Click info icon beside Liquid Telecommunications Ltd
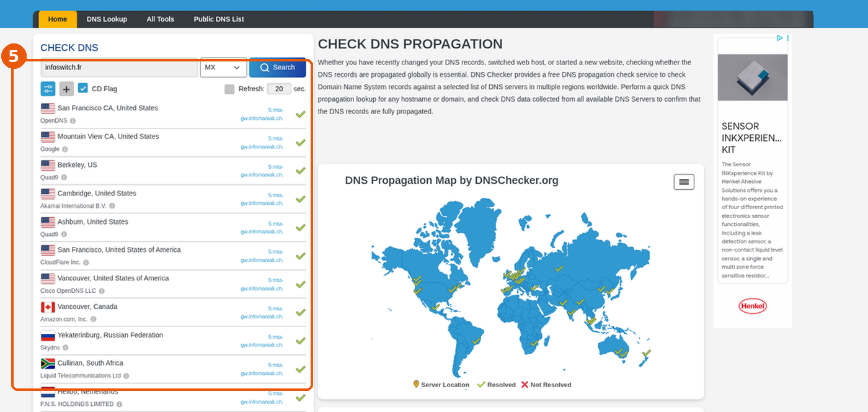The image size is (868, 412). (x=126, y=376)
